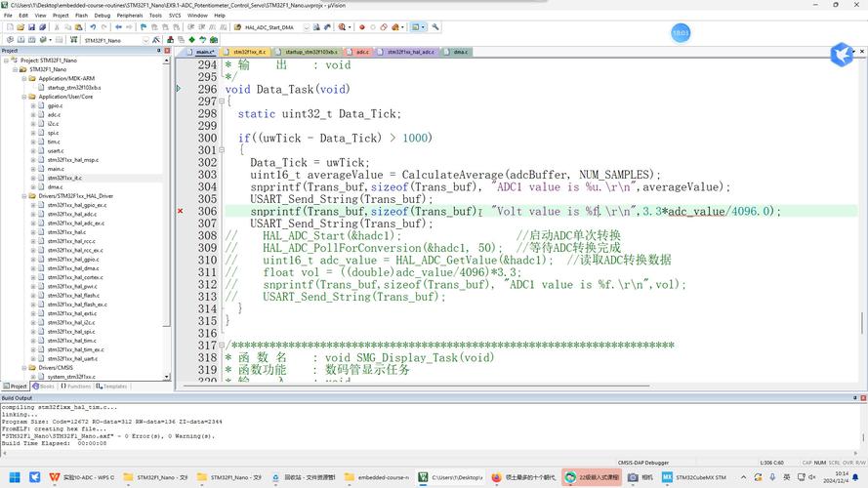Screen dimensions: 868x488
Task: Expand the gpio.c tree node
Action: (32, 105)
